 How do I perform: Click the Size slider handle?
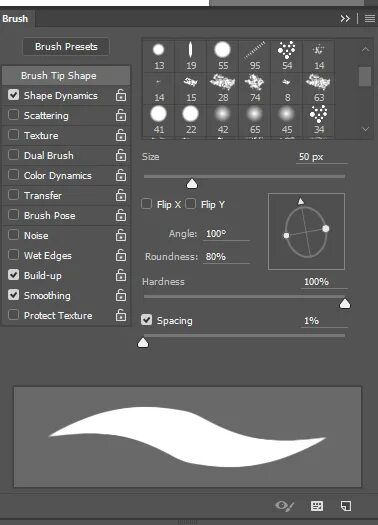pos(192,183)
